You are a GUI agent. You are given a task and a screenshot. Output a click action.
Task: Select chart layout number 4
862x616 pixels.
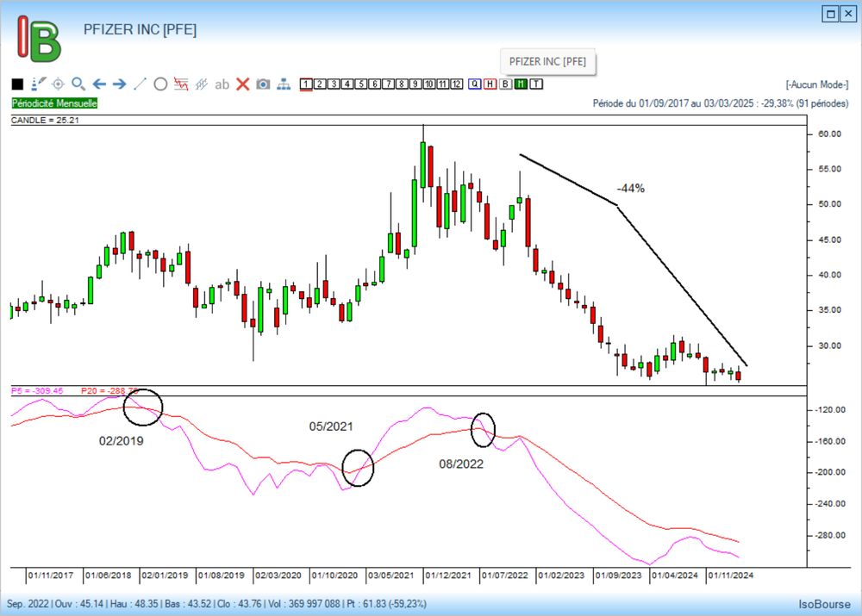347,84
